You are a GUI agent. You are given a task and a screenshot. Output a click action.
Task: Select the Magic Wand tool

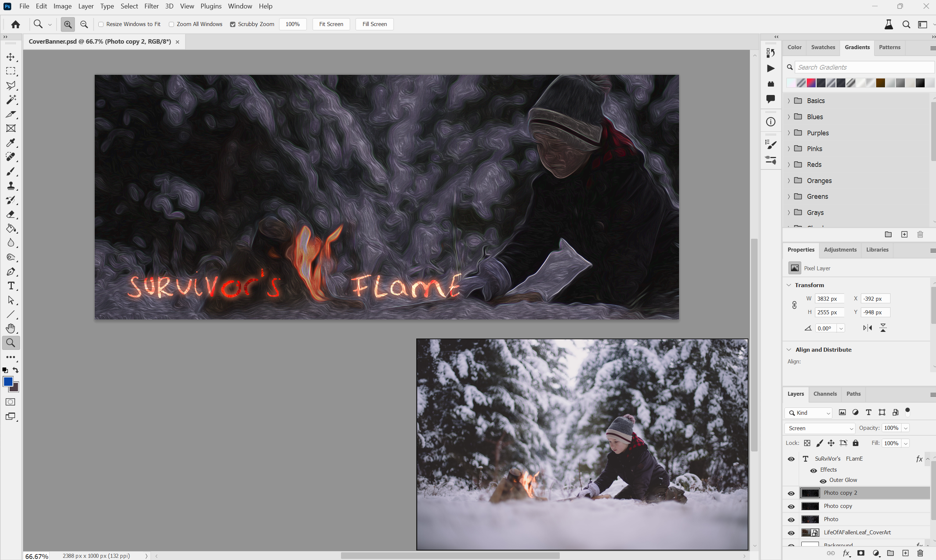tap(11, 100)
